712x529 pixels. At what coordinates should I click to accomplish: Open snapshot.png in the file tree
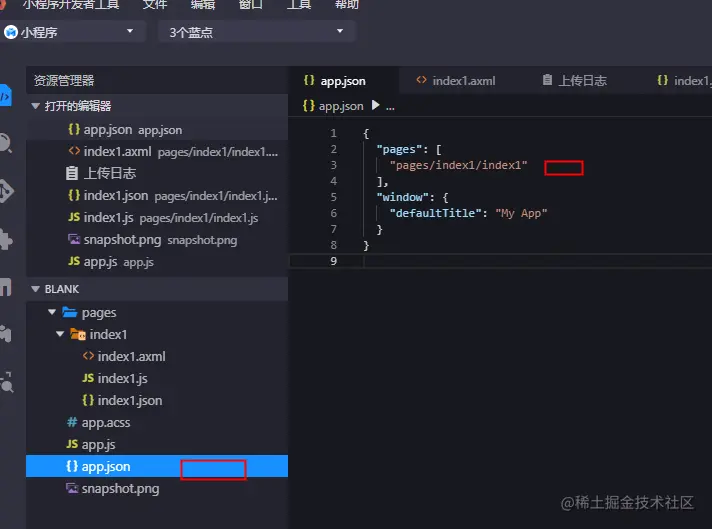coord(157,489)
